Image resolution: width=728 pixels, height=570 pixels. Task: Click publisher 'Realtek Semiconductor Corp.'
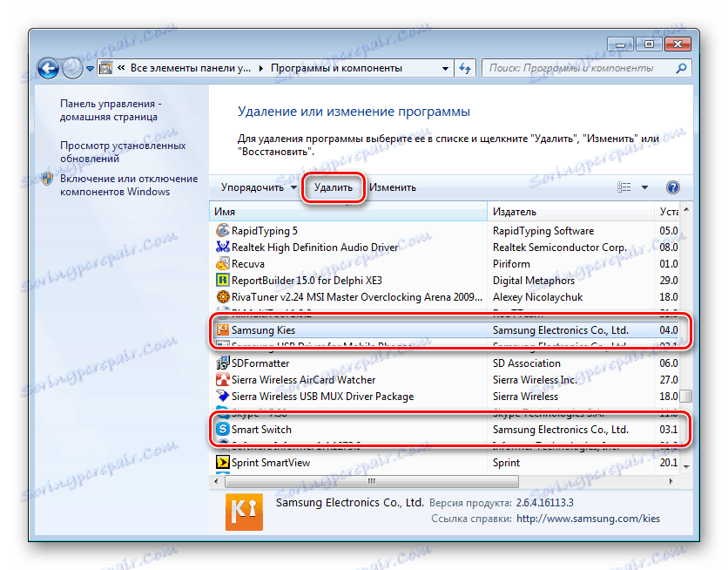point(560,248)
